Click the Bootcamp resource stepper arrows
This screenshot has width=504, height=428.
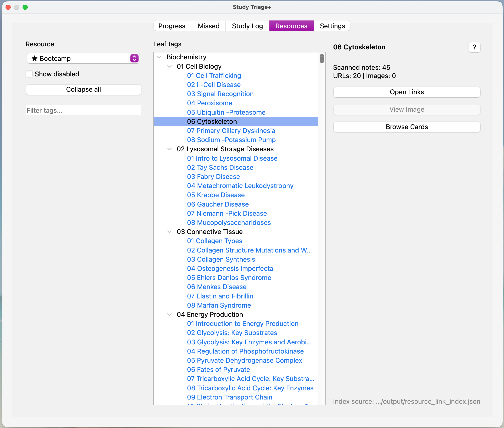[x=134, y=58]
